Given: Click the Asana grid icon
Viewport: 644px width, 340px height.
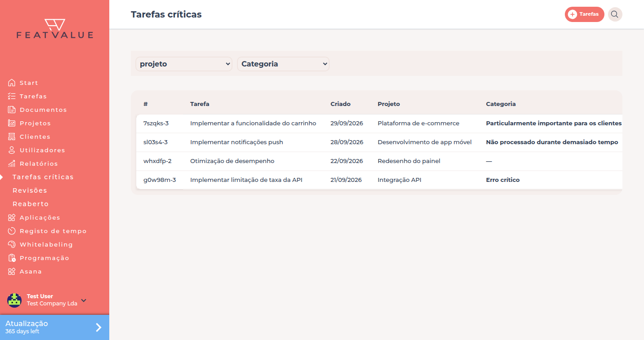Looking at the screenshot, I should (12, 271).
